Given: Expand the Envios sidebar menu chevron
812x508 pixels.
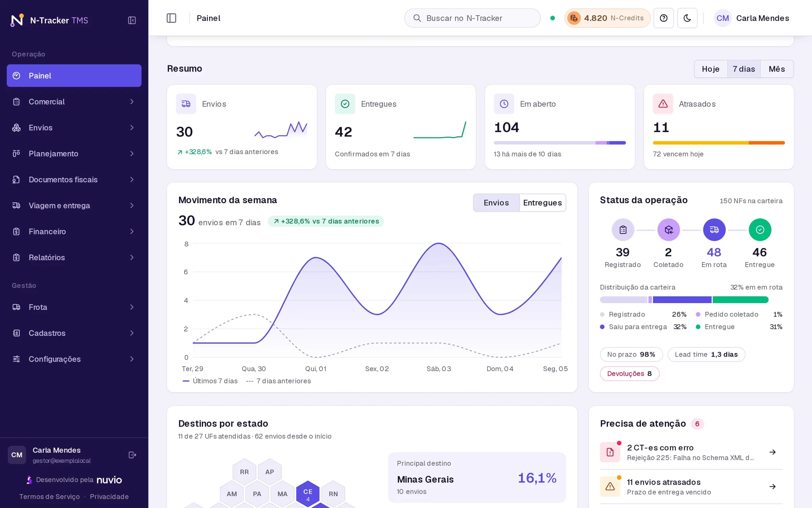Looking at the screenshot, I should (x=132, y=128).
